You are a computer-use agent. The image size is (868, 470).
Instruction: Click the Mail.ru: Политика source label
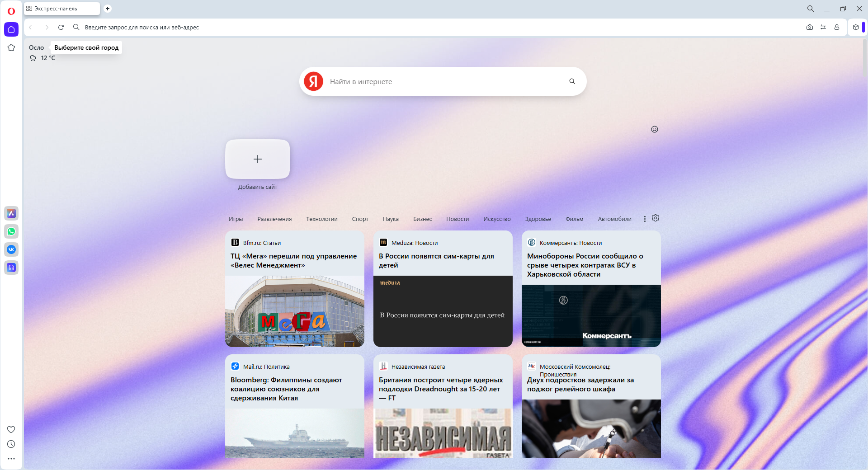point(266,367)
